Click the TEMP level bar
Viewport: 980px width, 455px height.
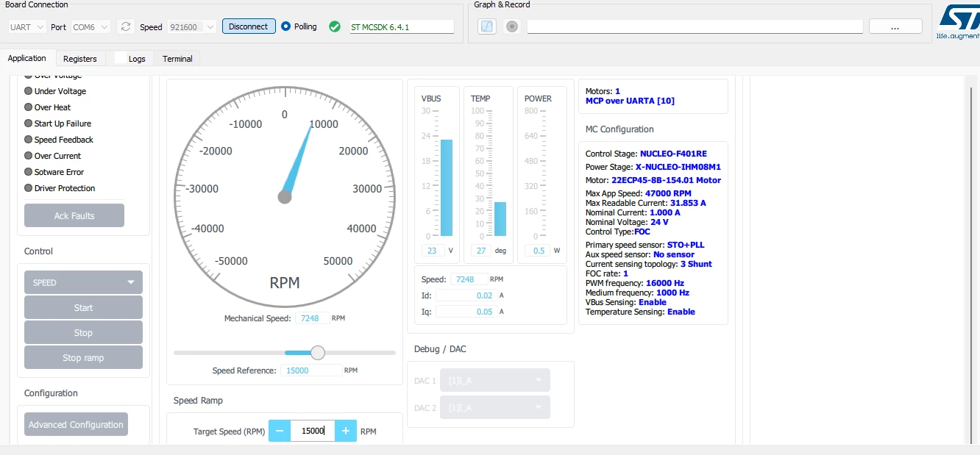point(500,218)
